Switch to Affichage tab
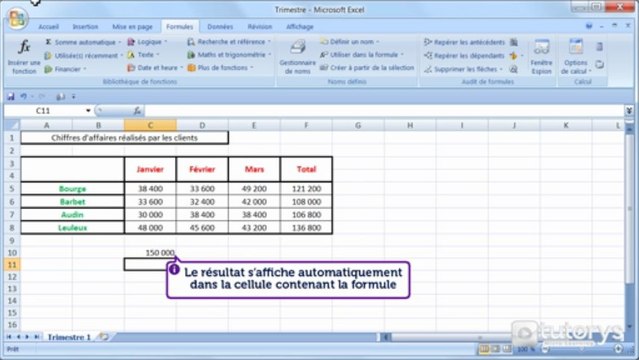 tap(300, 27)
